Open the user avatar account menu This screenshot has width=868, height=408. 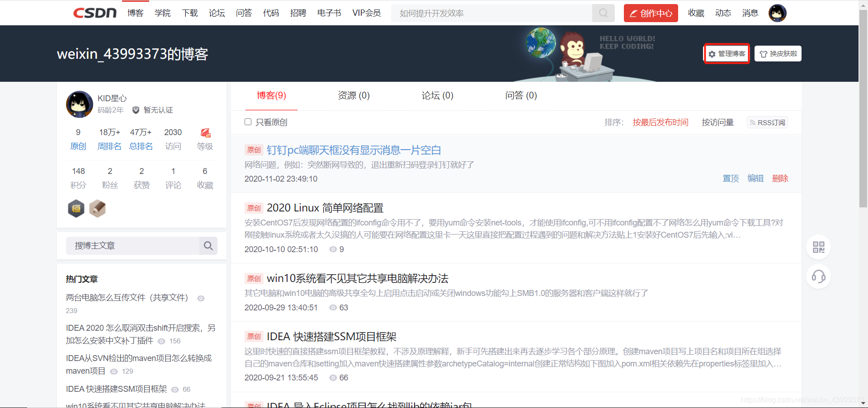click(777, 13)
